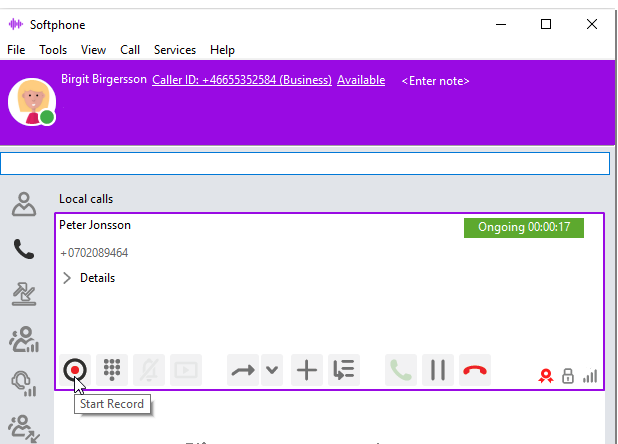The height and width of the screenshot is (444, 618).
Task: Open the transfer options dropdown arrow
Action: 272,370
